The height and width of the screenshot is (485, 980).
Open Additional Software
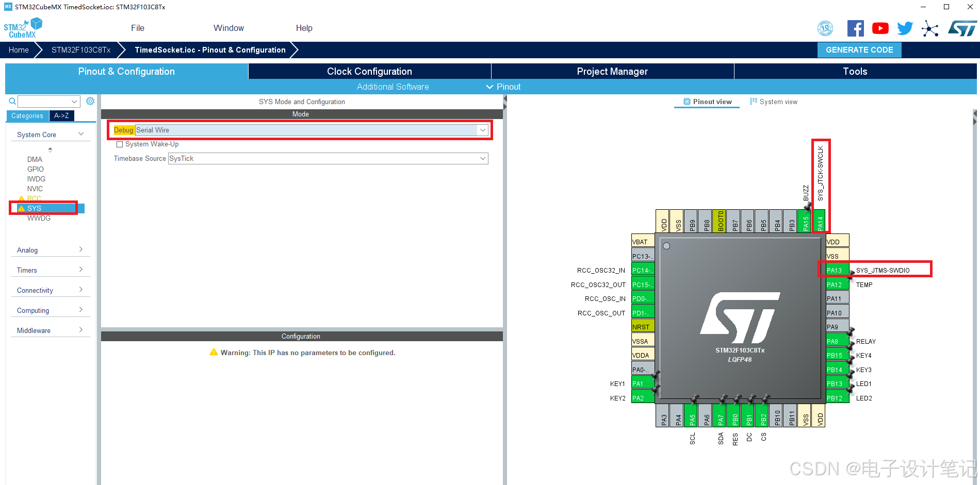393,87
